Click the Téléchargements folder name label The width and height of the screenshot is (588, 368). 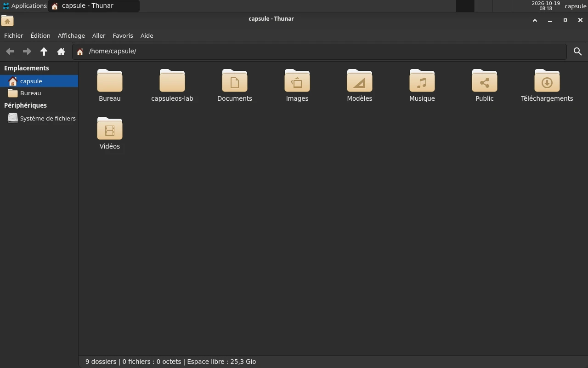point(547,98)
